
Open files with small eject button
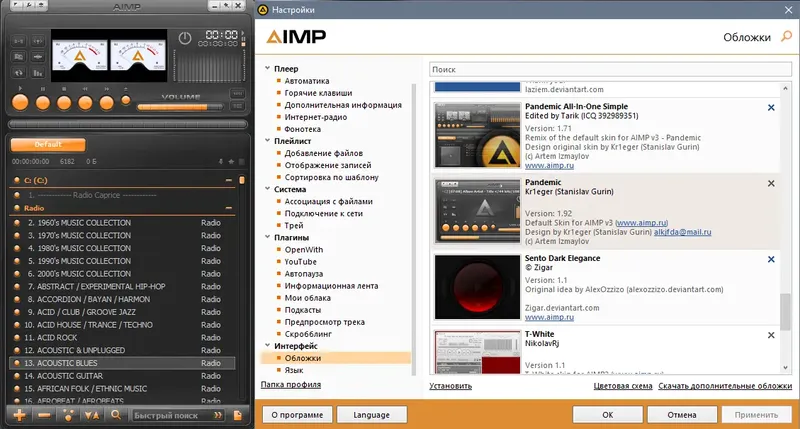tap(126, 100)
